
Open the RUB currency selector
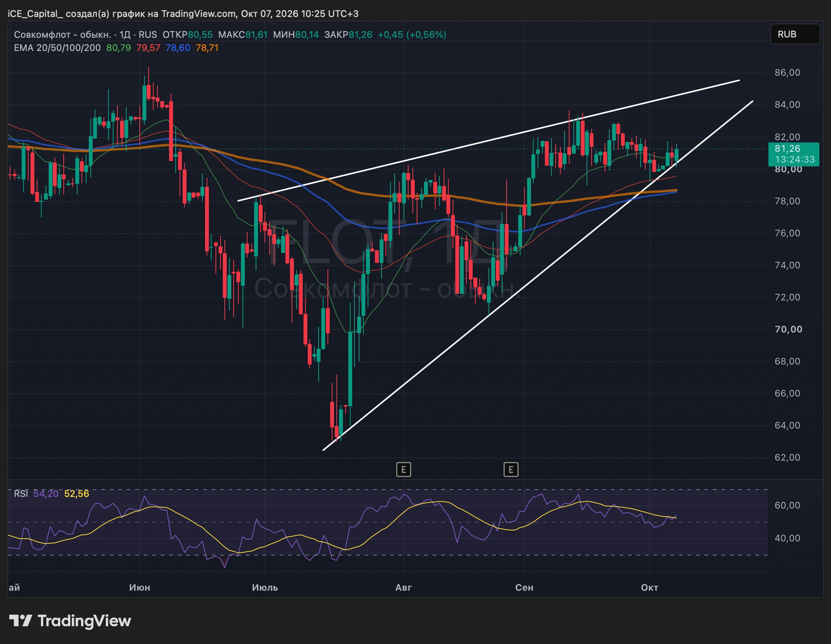795,34
